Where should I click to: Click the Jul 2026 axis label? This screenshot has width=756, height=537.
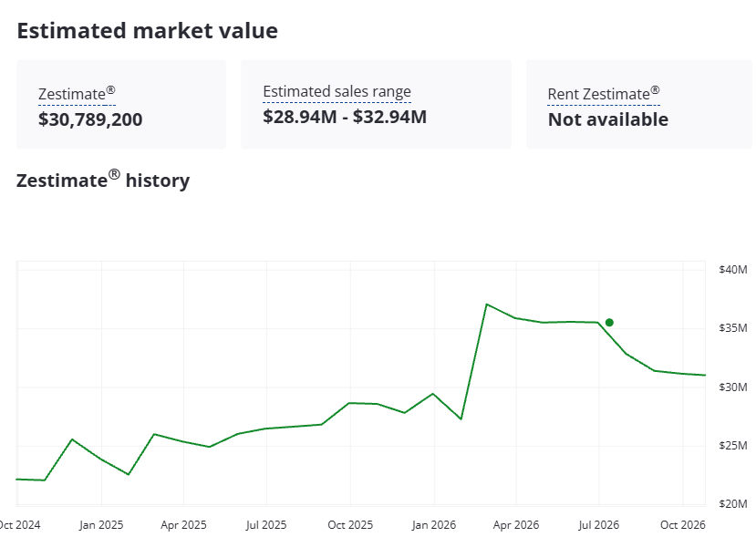[599, 525]
